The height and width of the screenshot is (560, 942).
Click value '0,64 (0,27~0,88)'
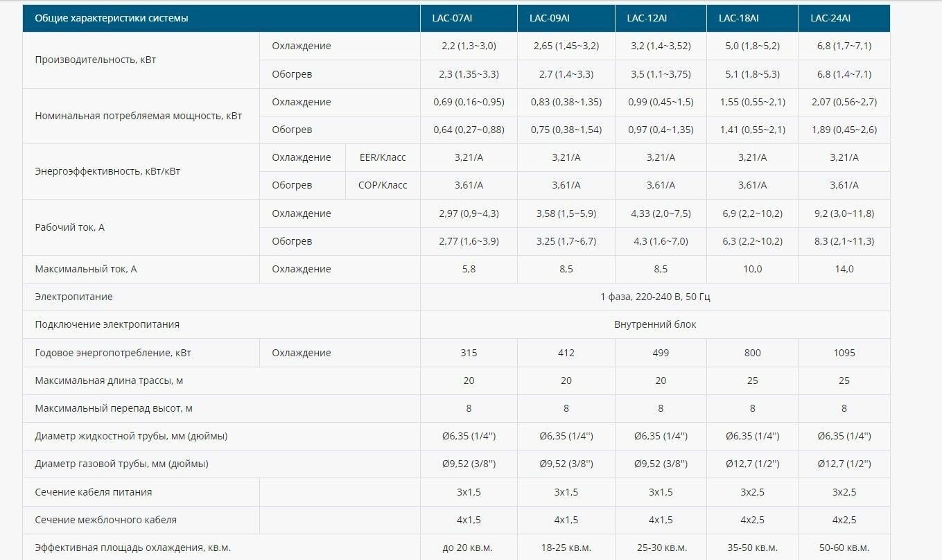[x=469, y=130]
